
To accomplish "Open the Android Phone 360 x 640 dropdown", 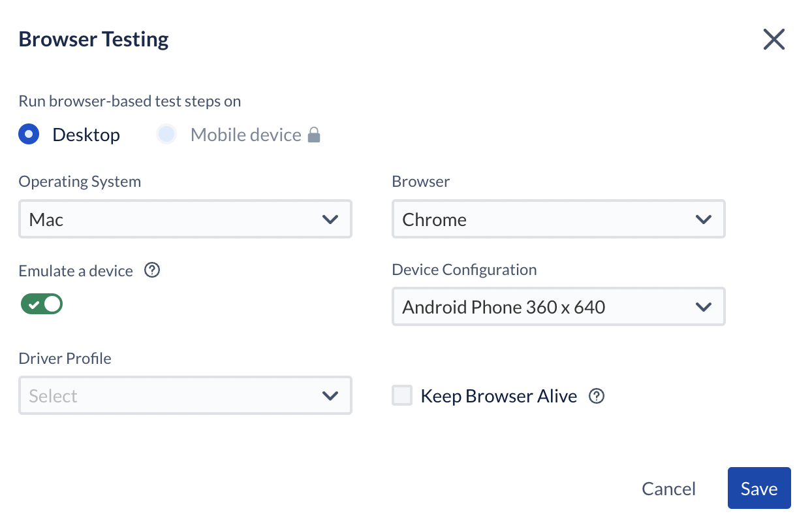I will pyautogui.click(x=559, y=306).
